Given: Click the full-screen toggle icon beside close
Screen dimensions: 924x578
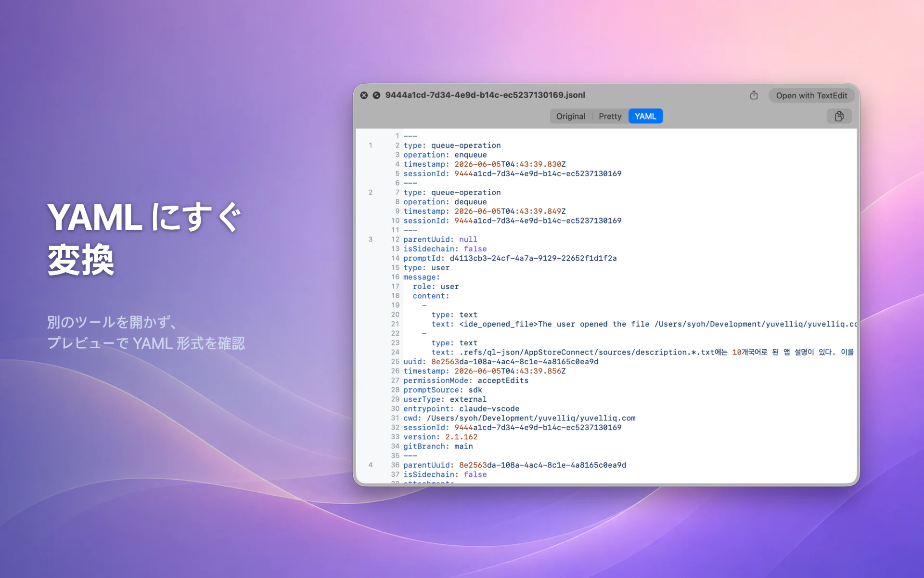Looking at the screenshot, I should (x=376, y=95).
